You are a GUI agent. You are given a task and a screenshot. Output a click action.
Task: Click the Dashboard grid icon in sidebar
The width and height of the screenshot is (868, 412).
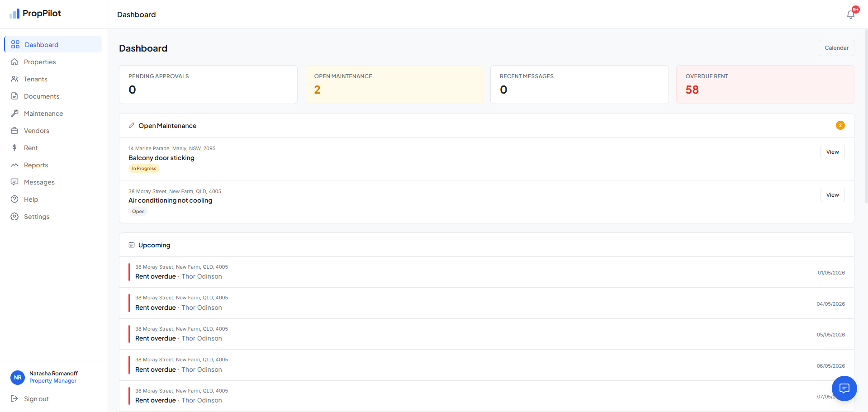[15, 44]
